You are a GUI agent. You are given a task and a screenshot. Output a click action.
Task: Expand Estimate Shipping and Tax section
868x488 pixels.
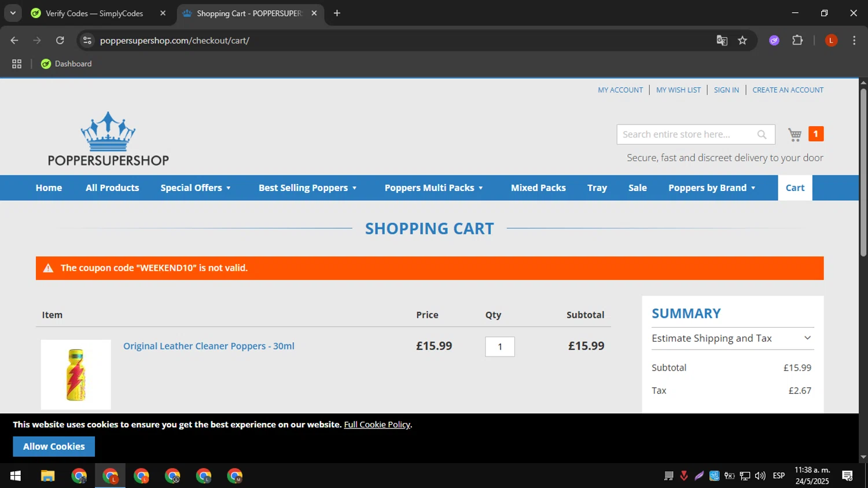click(x=733, y=338)
